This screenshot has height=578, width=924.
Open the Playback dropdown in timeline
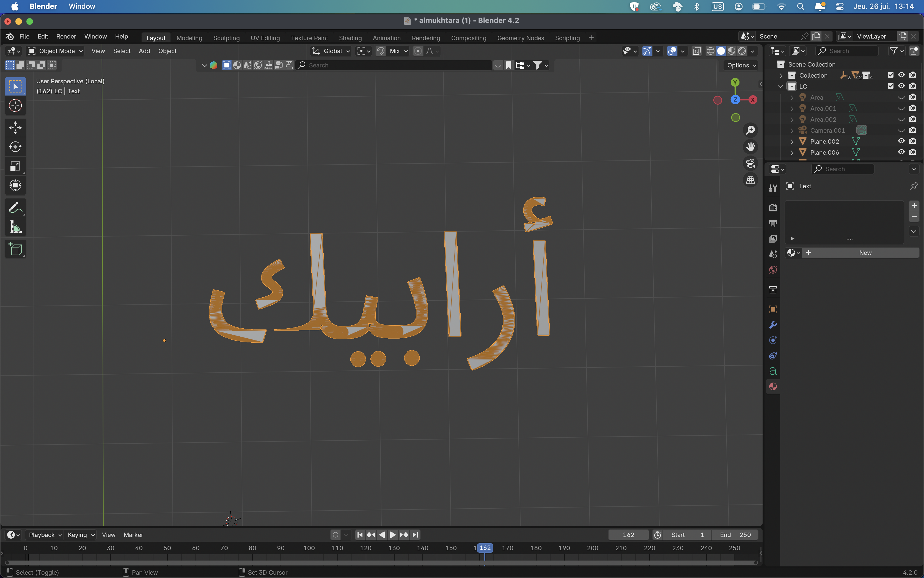coord(45,535)
